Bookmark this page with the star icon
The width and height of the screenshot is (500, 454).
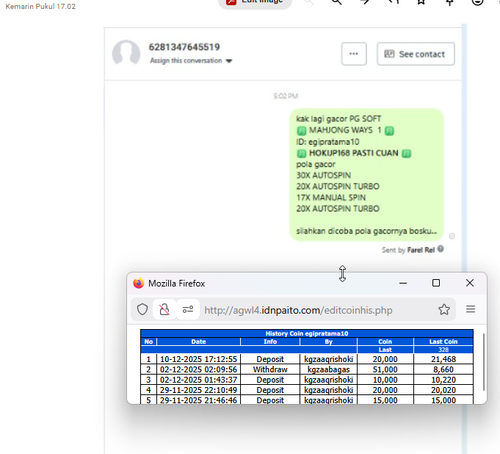444,309
